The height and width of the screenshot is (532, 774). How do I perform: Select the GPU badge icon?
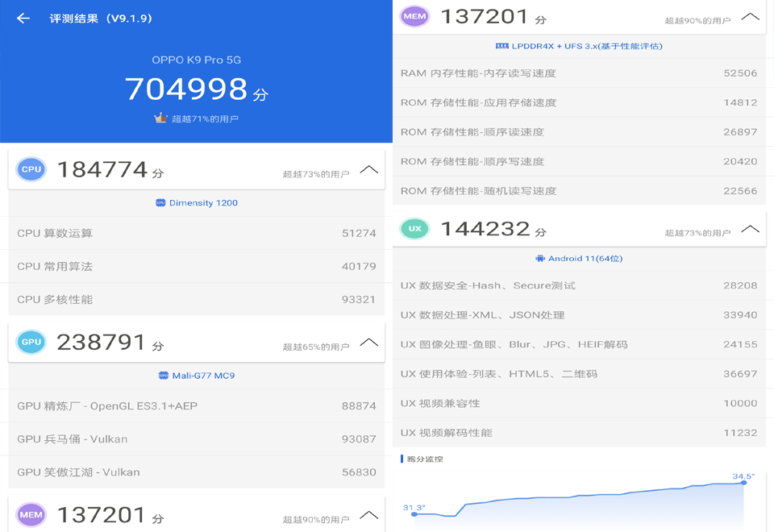[31, 341]
